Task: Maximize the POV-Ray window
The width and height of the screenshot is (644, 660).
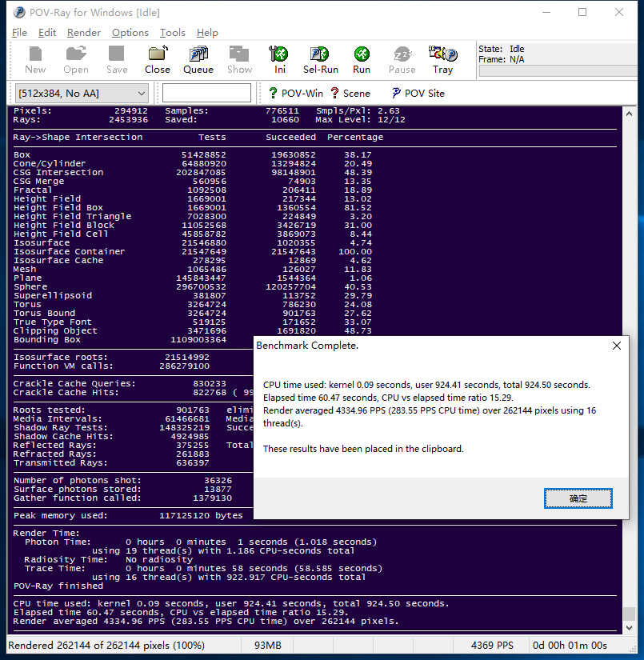Action: (x=582, y=12)
